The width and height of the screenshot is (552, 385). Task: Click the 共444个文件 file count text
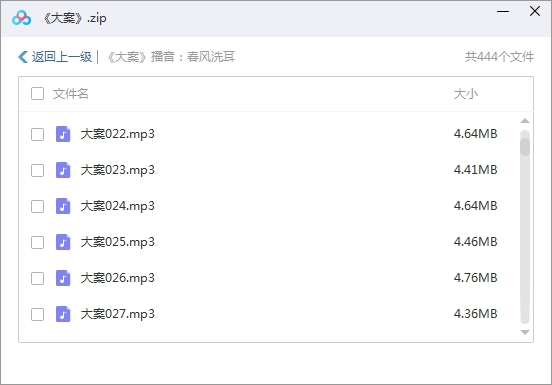(499, 57)
